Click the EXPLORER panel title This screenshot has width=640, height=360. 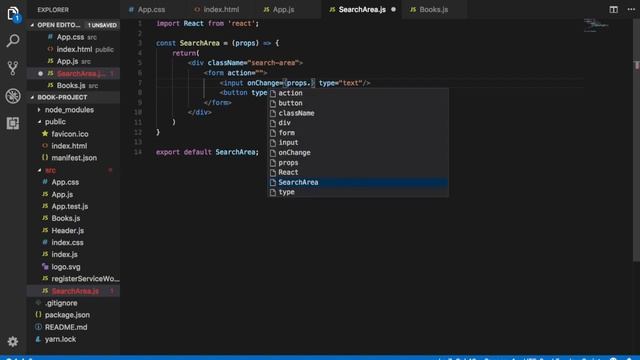coord(53,9)
